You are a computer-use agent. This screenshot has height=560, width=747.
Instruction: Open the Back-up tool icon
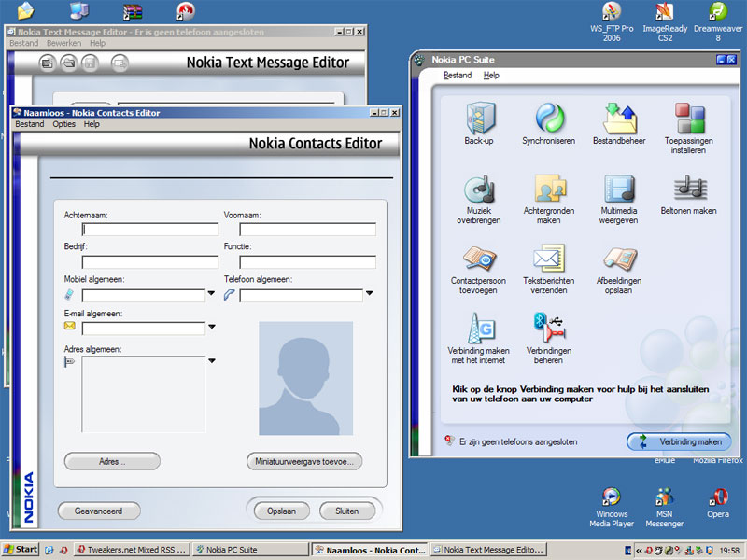click(x=480, y=119)
